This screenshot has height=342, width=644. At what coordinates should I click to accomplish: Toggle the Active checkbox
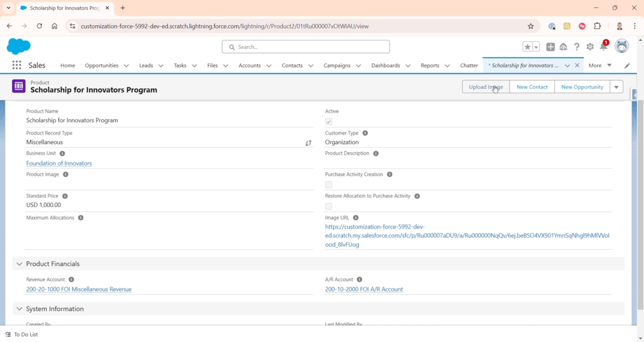(x=329, y=122)
